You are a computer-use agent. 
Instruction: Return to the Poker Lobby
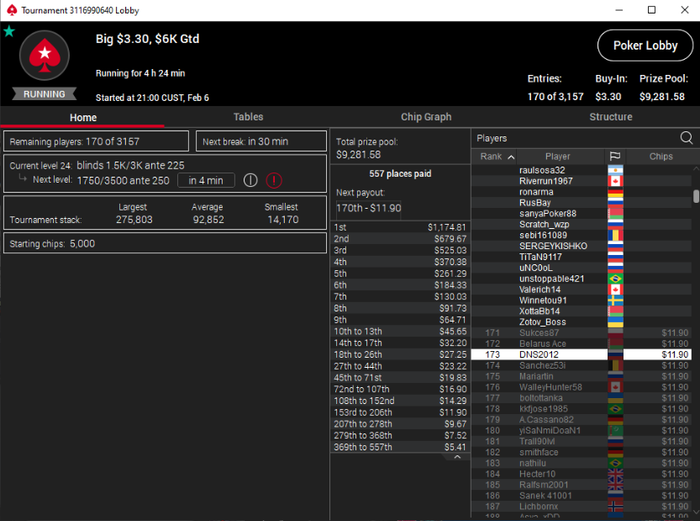(645, 46)
